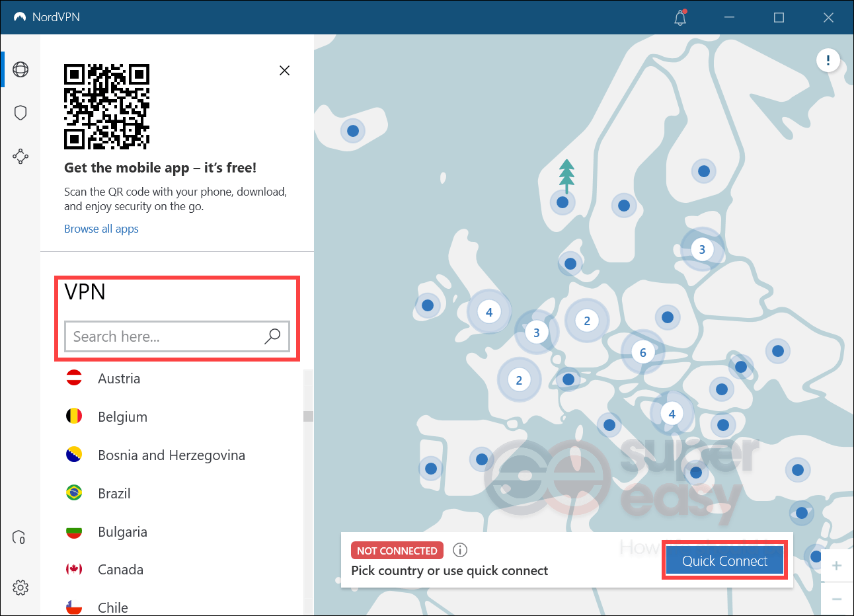
Task: Open the shield Threat Protection sidebar icon
Action: (x=20, y=113)
